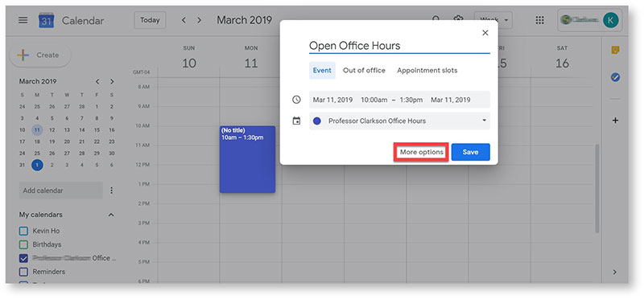The height and width of the screenshot is (299, 644).
Task: Change the 10:00am start time
Action: tap(374, 100)
